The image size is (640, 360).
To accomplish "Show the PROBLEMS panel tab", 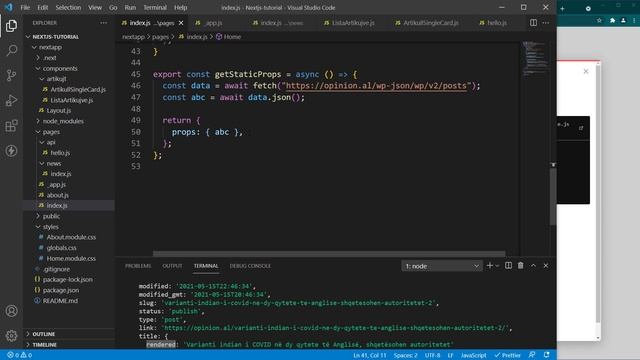I will pyautogui.click(x=138, y=266).
